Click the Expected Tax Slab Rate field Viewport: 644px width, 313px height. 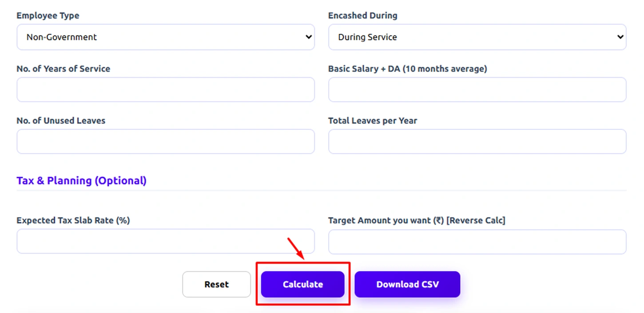[x=165, y=241]
